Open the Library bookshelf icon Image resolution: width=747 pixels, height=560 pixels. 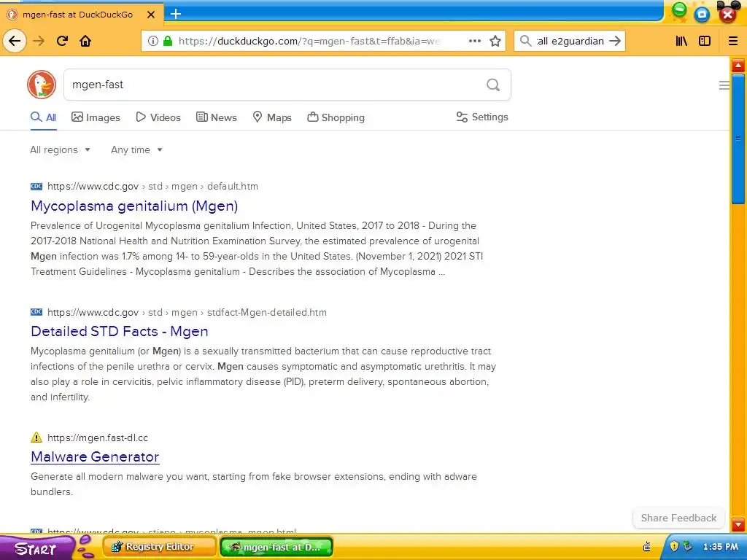tap(681, 41)
